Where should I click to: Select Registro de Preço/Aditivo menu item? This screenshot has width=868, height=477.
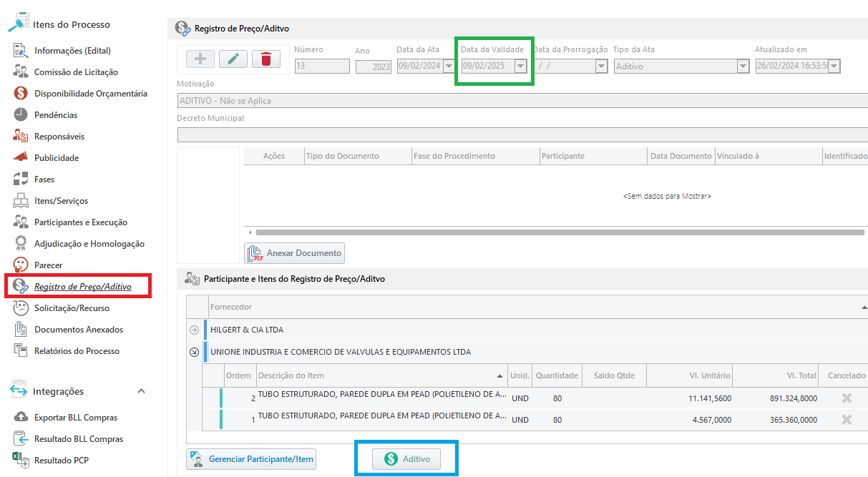click(x=82, y=287)
